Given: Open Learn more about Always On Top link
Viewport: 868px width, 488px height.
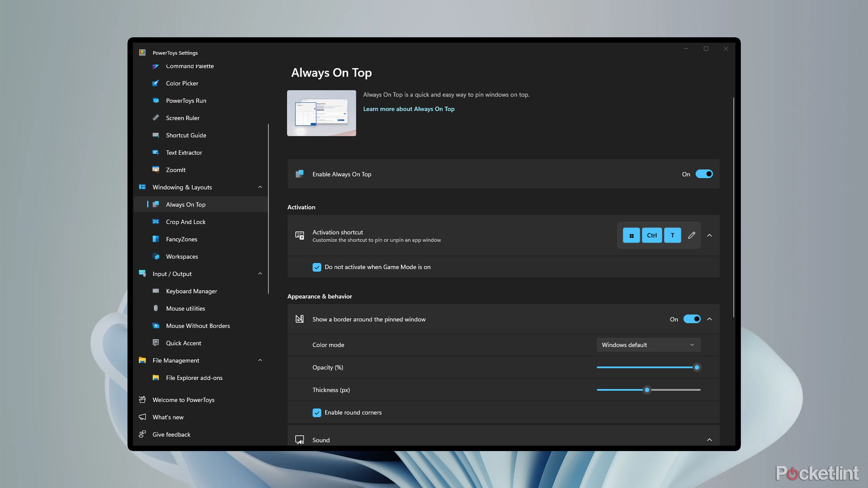Looking at the screenshot, I should click(409, 109).
